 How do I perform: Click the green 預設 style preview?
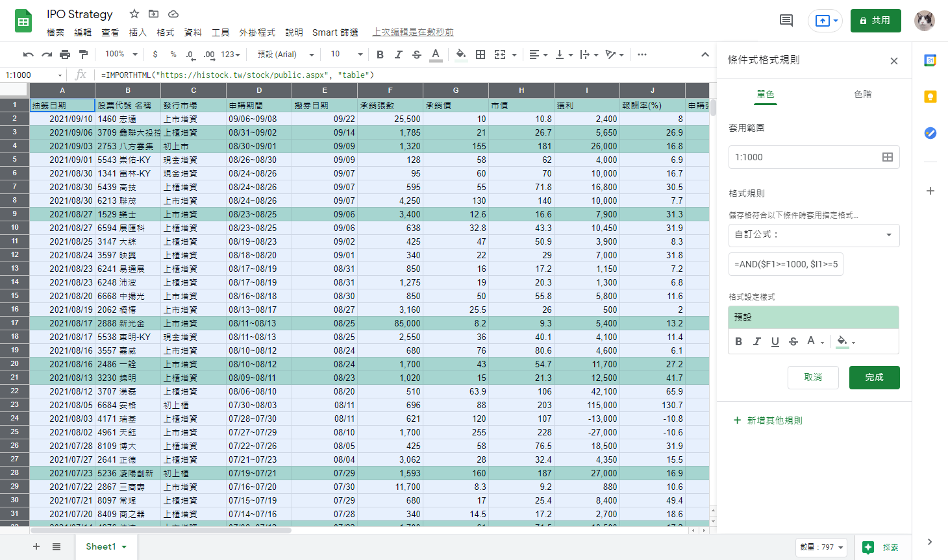click(814, 317)
